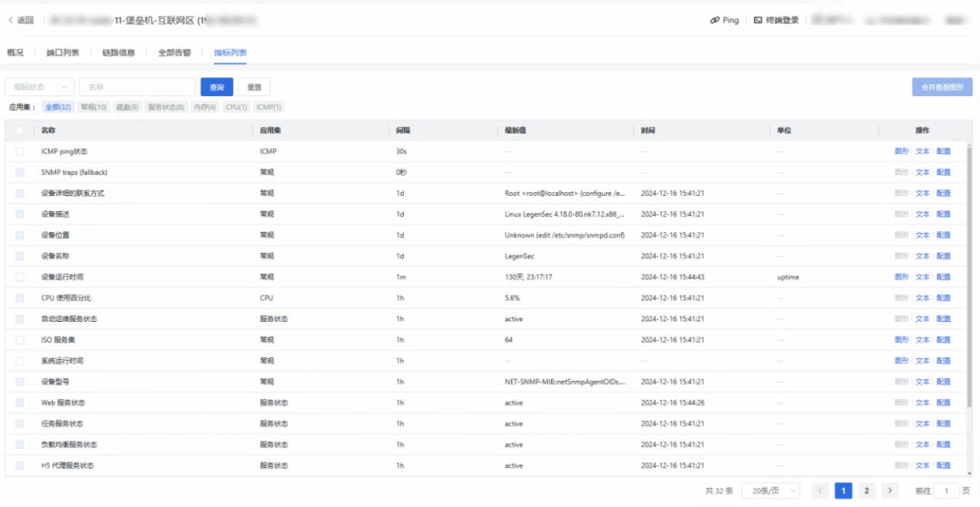Filter by 全部(32) application set
Image resolution: width=980 pixels, height=507 pixels.
tap(58, 107)
